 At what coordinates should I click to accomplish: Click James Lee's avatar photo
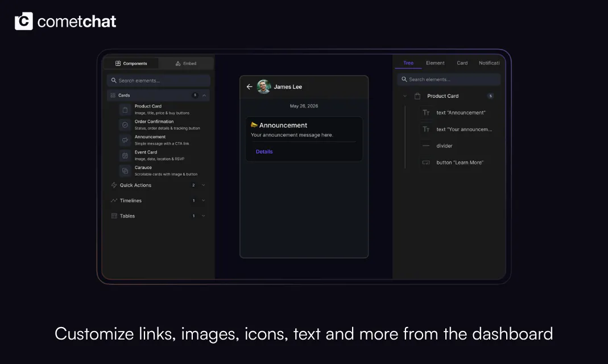click(x=264, y=87)
